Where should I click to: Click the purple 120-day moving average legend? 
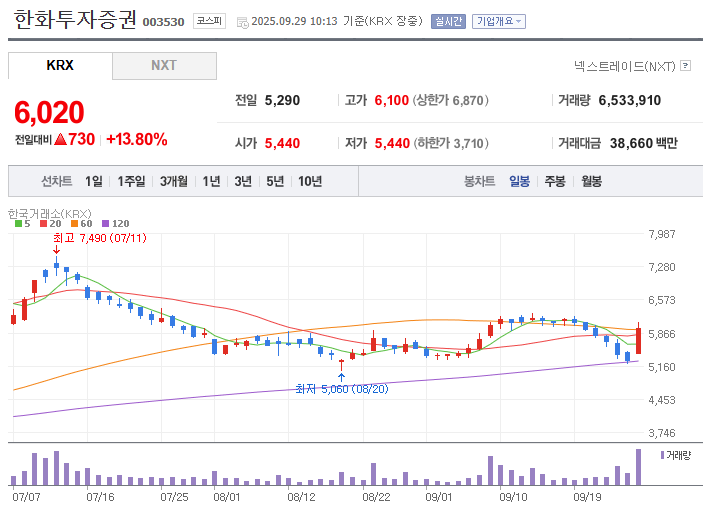[x=116, y=223]
